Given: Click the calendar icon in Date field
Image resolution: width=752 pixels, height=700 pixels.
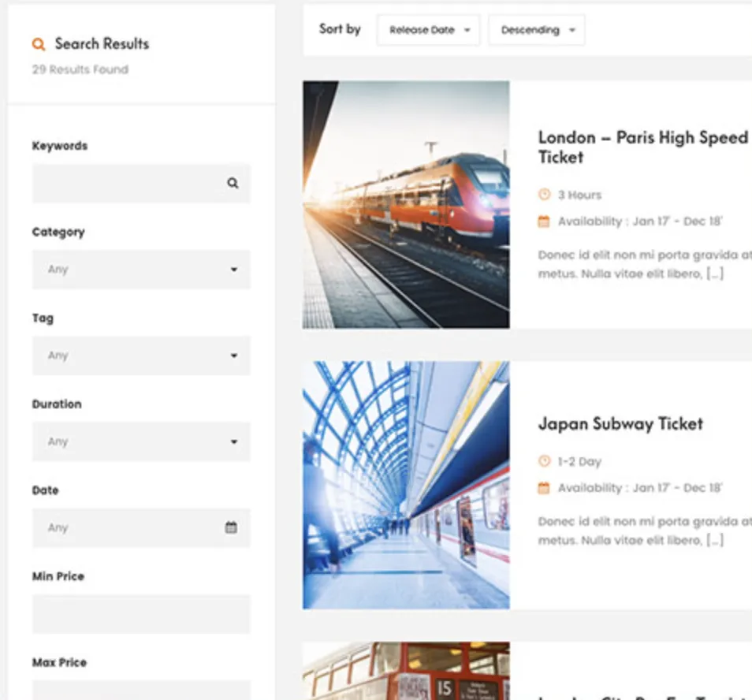Looking at the screenshot, I should click(231, 527).
